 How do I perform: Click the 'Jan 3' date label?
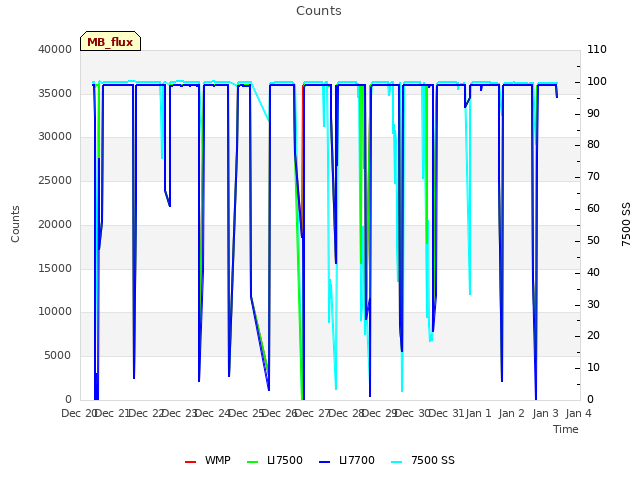[x=545, y=413]
